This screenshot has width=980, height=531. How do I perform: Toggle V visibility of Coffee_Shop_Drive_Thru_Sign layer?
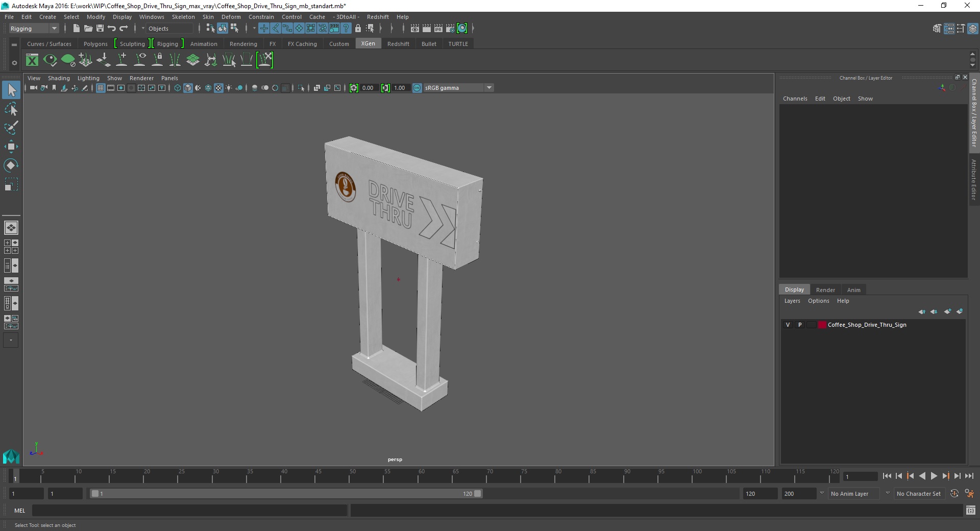(788, 325)
